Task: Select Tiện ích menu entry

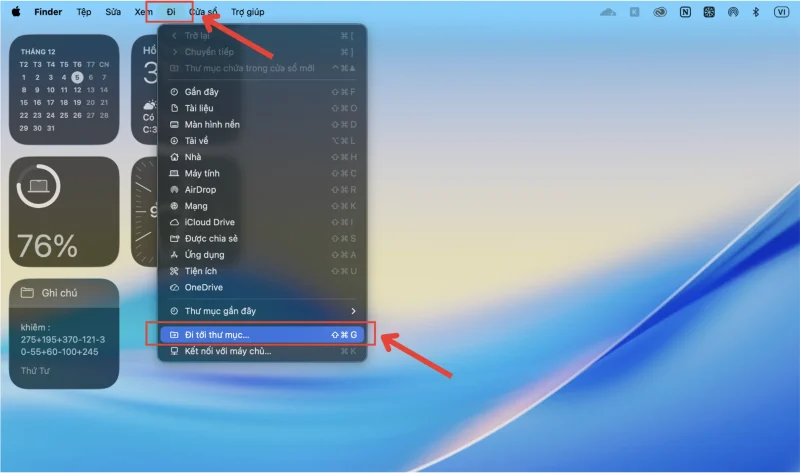Action: (x=262, y=271)
